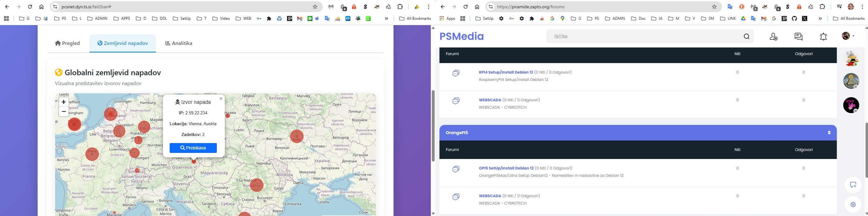Viewport: 868px width, 216px height.
Task: Switch to the Pregled tab
Action: (x=68, y=43)
